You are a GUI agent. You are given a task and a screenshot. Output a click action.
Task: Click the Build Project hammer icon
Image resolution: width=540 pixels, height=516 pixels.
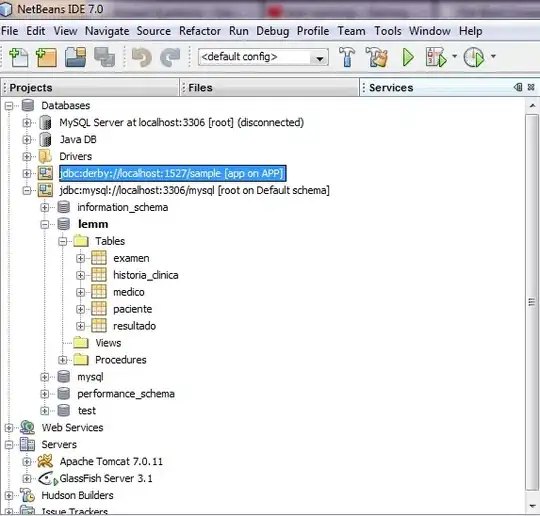347,57
